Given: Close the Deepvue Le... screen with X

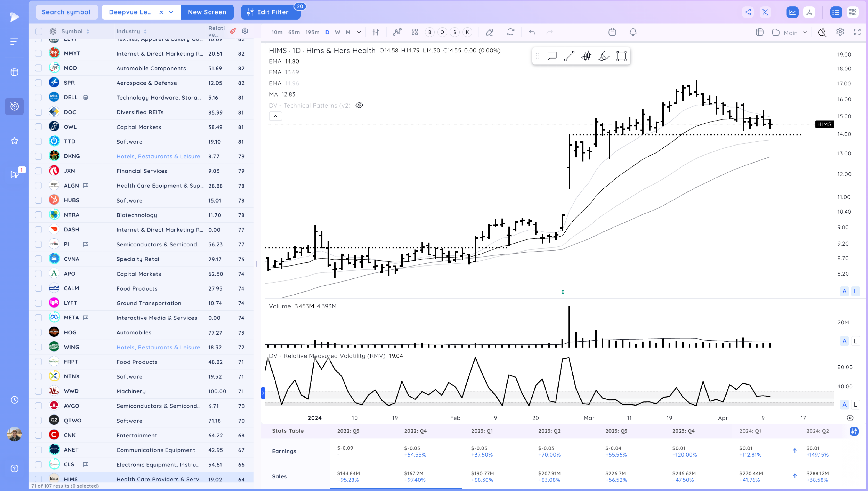Looking at the screenshot, I should [161, 12].
